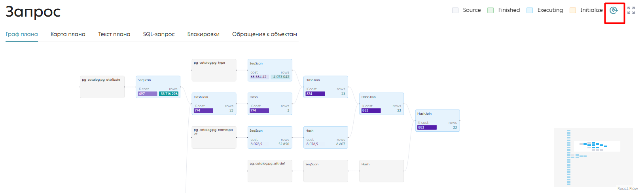Click the Finished legend label
This screenshot has height=195, width=644.
tap(509, 10)
